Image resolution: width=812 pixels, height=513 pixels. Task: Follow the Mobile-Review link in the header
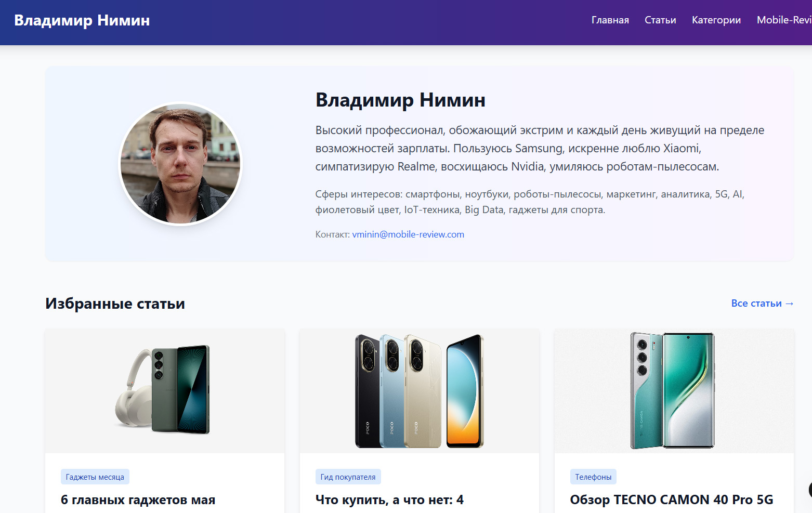pos(784,20)
